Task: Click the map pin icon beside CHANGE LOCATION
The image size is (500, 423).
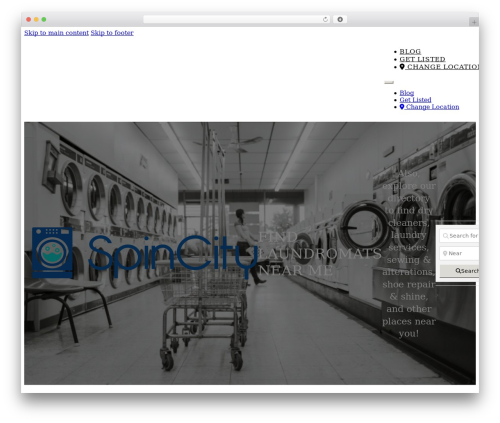Action: click(402, 67)
